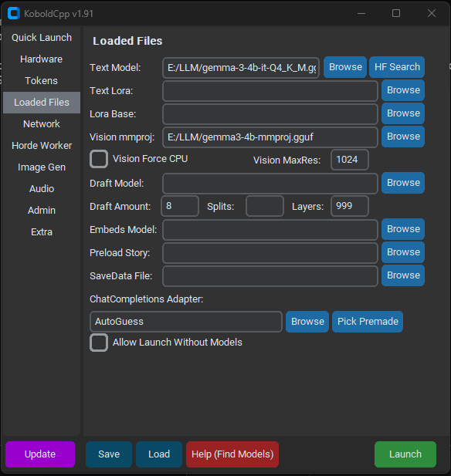Browse for a SaveData File
This screenshot has width=451, height=476.
[x=403, y=275]
